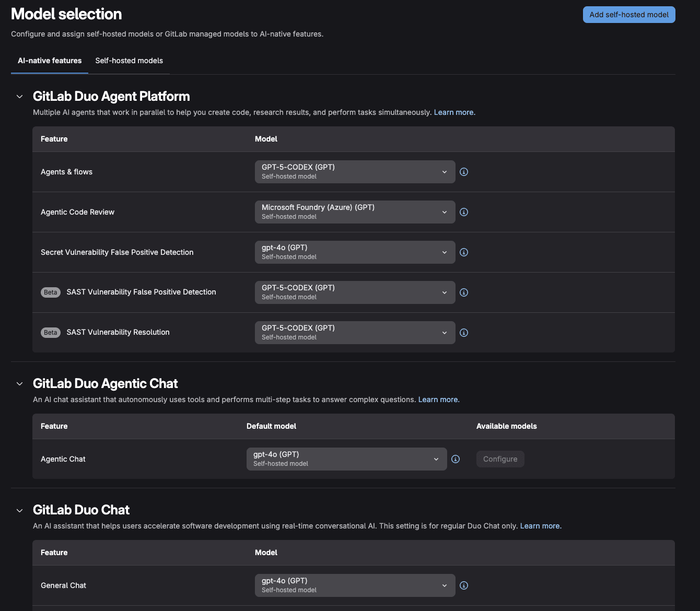Click the 'Agentic Chat' feature label
The height and width of the screenshot is (611, 700).
pos(63,459)
